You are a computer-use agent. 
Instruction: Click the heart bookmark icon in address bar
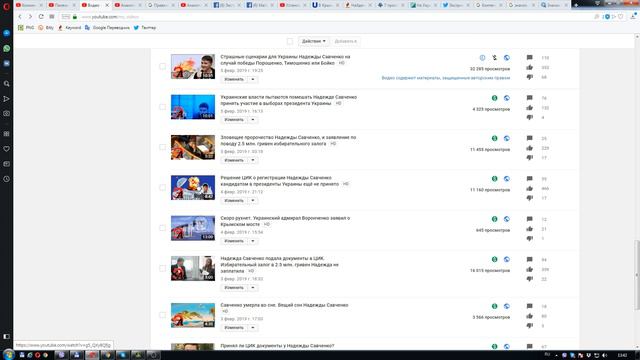click(621, 17)
